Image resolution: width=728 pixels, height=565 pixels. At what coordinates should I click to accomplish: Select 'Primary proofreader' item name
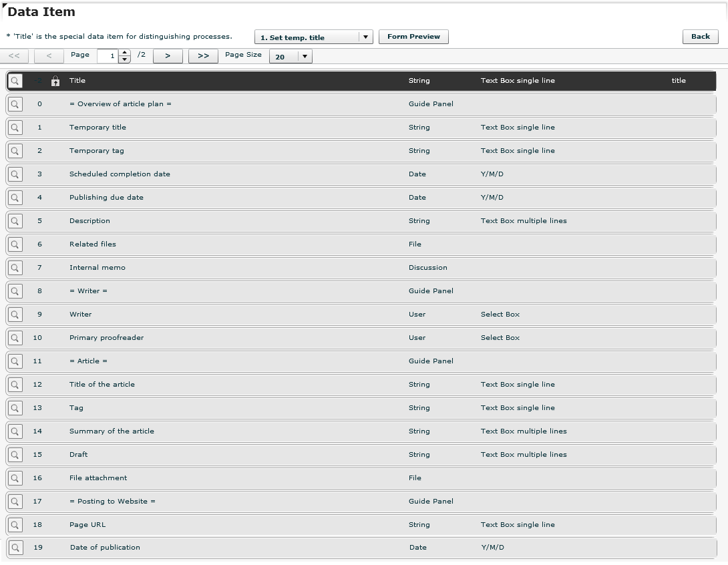coord(106,337)
